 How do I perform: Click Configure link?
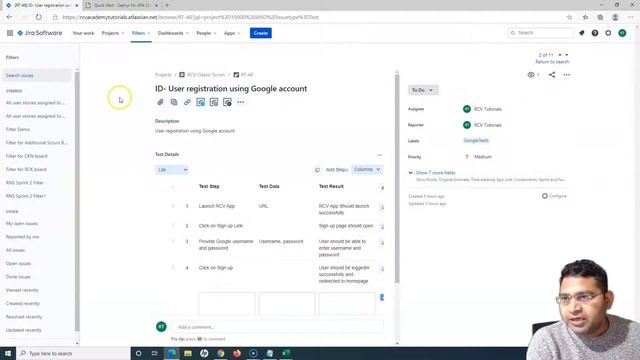click(554, 196)
